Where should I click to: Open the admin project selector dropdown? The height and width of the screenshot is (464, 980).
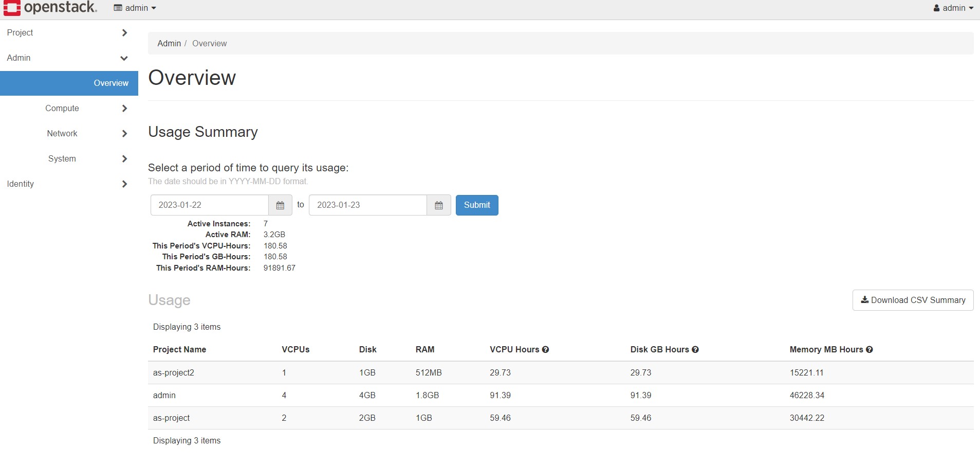135,8
